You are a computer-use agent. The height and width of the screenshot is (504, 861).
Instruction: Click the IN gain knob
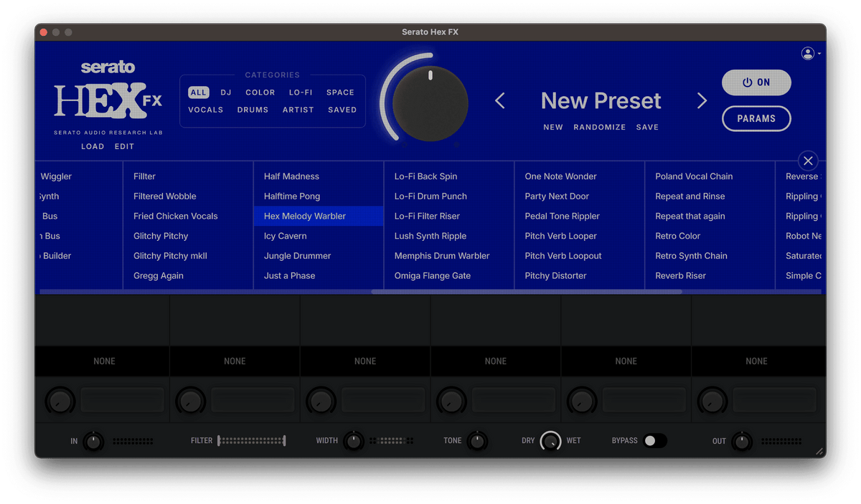(x=93, y=441)
